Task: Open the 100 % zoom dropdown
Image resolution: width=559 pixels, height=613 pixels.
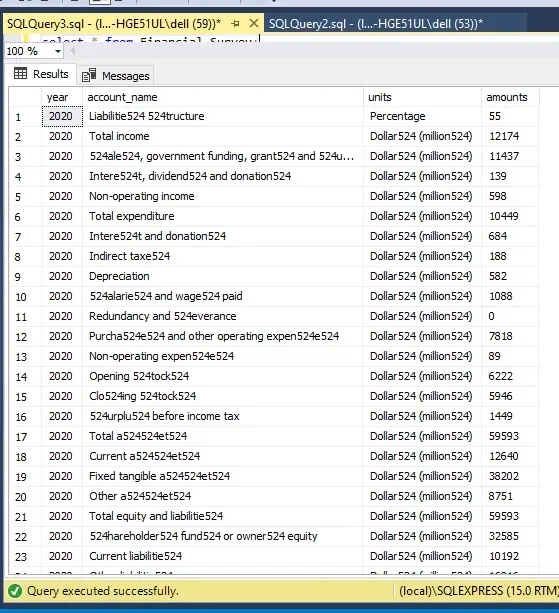Action: coord(58,51)
